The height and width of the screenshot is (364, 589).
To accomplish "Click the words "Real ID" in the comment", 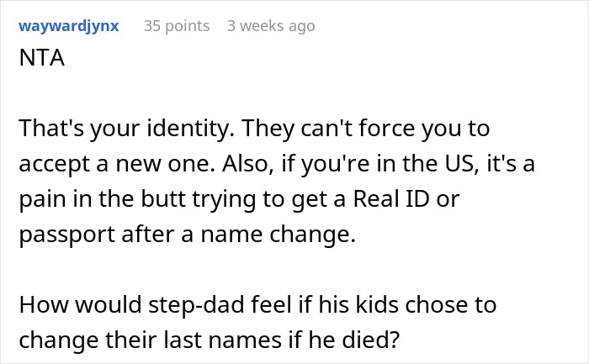I will pyautogui.click(x=390, y=199).
